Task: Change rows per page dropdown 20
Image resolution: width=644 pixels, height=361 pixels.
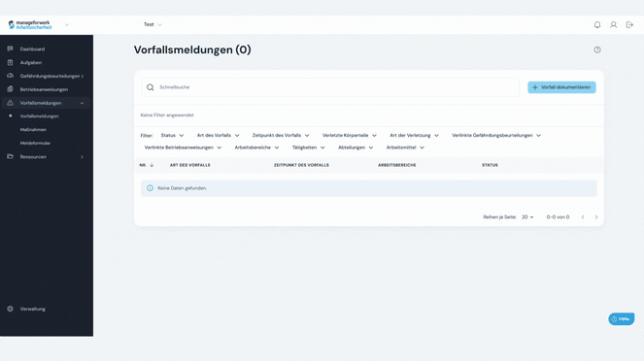Action: [x=527, y=217]
